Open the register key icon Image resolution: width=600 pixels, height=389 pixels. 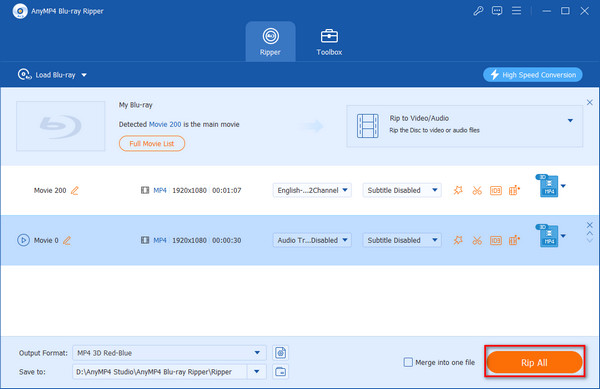pos(478,11)
